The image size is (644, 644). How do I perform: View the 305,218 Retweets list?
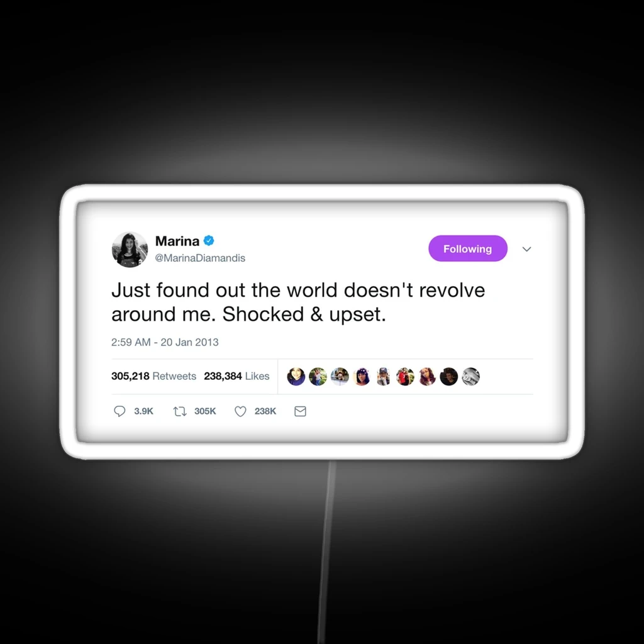(153, 376)
